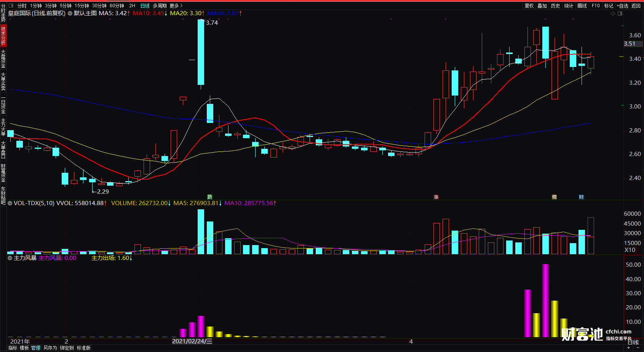Open main chart indicator dropdown arrow
The height and width of the screenshot is (352, 644).
click(70, 13)
